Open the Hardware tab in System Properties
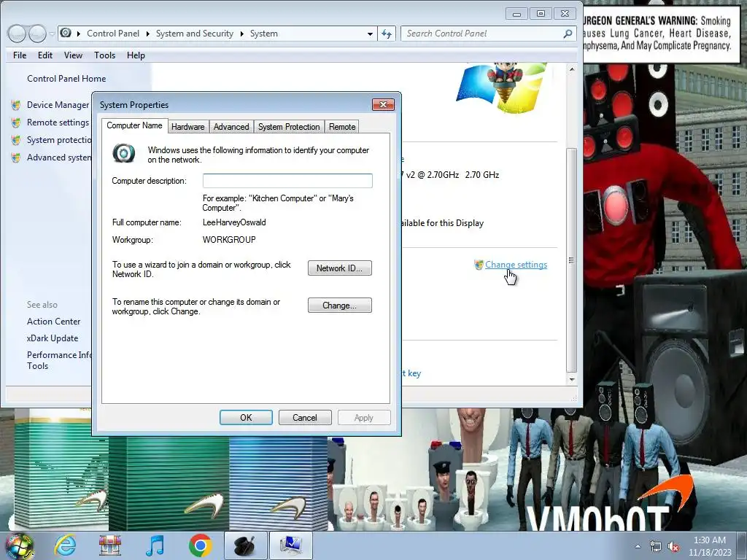Image resolution: width=747 pixels, height=560 pixels. pyautogui.click(x=187, y=127)
